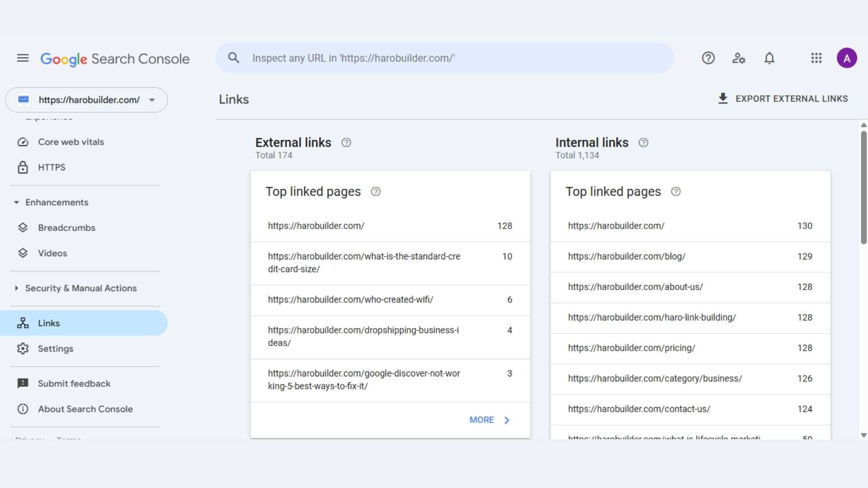
Task: Click the search magnifier icon
Action: [233, 58]
